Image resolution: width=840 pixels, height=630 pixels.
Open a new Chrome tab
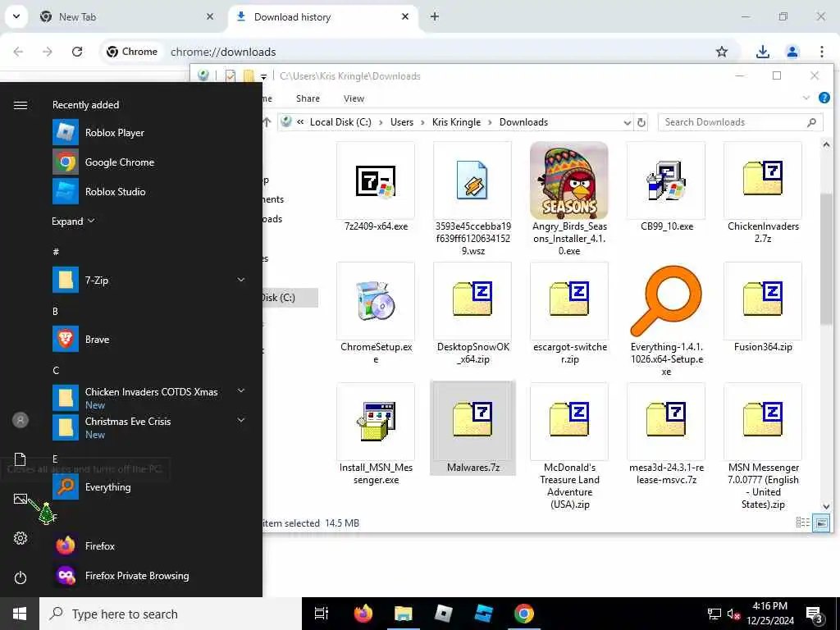[x=435, y=16]
